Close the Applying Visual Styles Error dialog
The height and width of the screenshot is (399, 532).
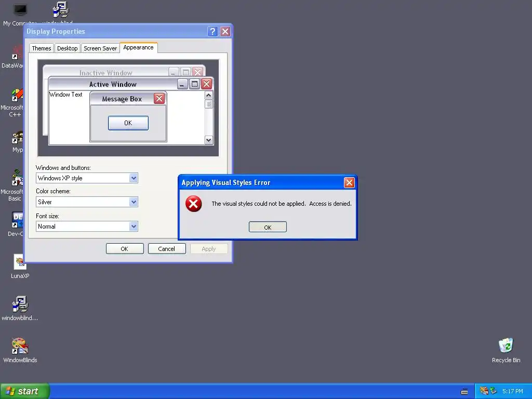click(x=349, y=182)
